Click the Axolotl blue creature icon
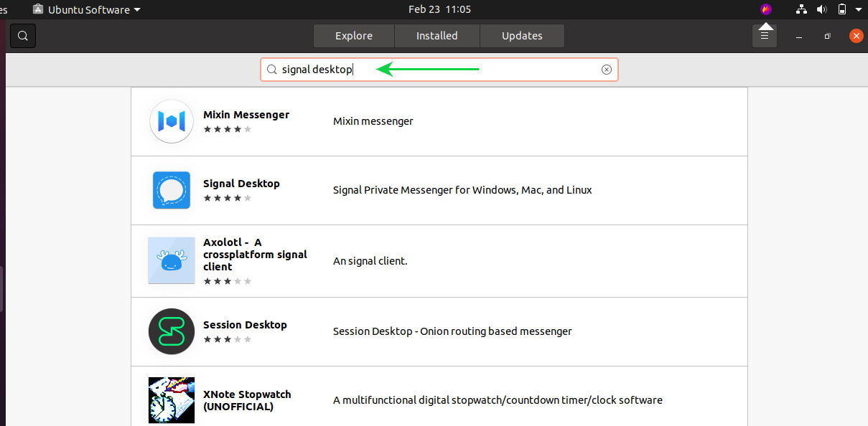Viewport: 868px width, 426px height. tap(172, 260)
